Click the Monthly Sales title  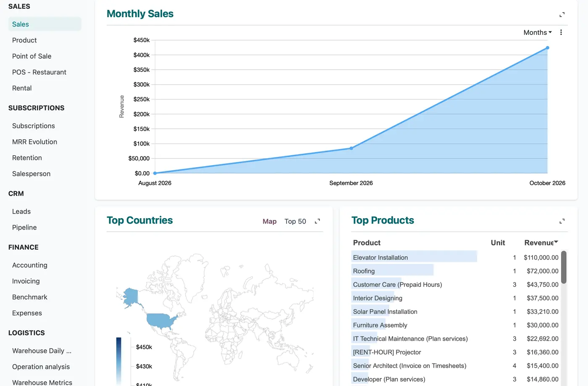click(x=140, y=13)
